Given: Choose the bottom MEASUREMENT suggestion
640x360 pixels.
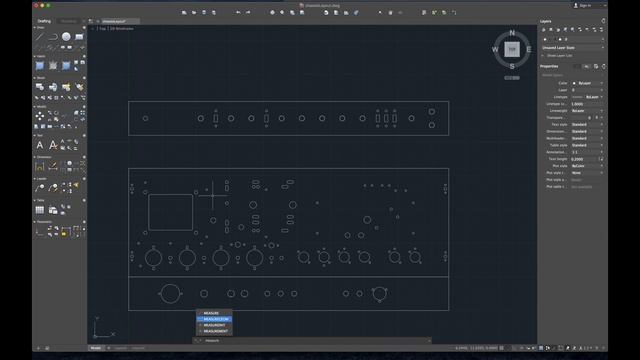Looking at the screenshot, I should coord(215,331).
